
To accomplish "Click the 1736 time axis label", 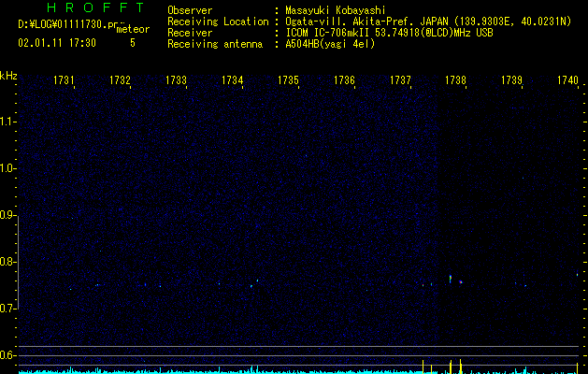I will point(344,79).
